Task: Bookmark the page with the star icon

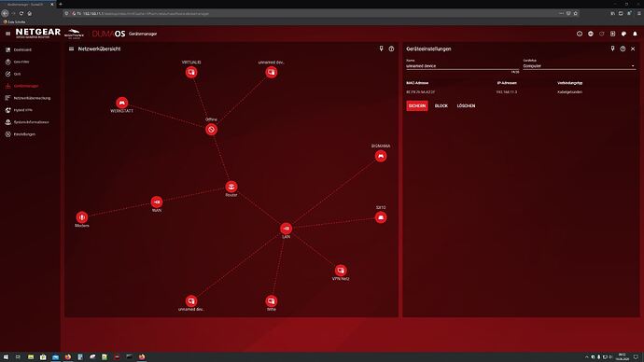Action: coord(576,13)
